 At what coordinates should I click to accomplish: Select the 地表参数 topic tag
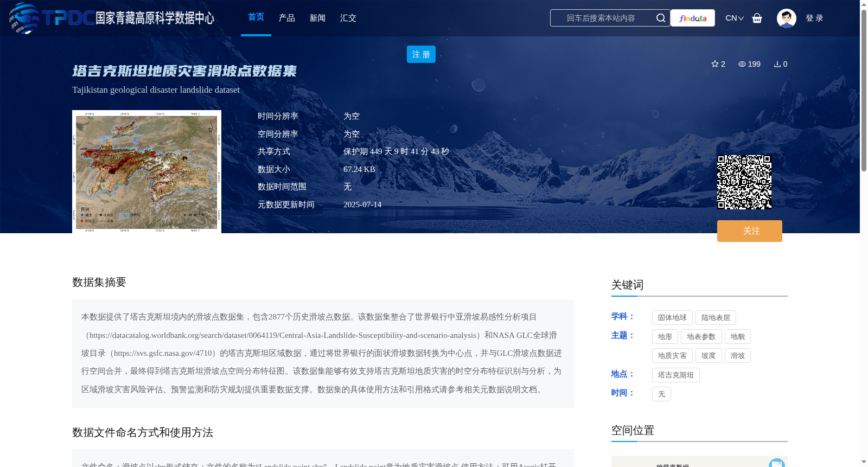click(701, 337)
